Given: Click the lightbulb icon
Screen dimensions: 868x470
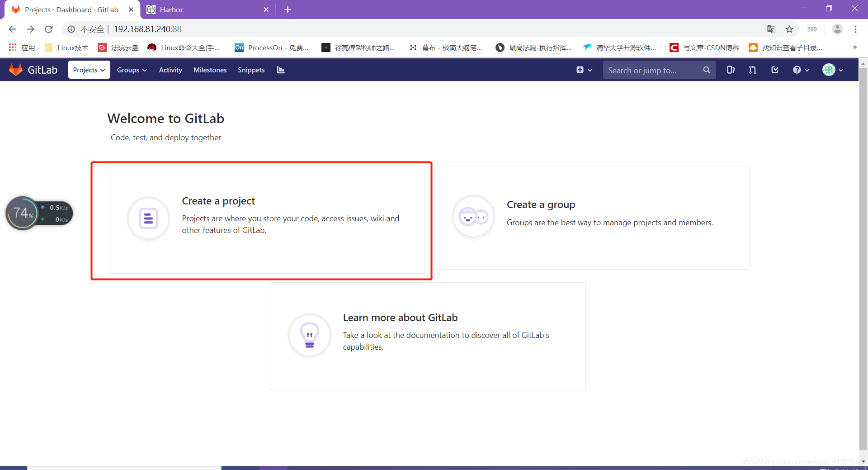Looking at the screenshot, I should (310, 336).
